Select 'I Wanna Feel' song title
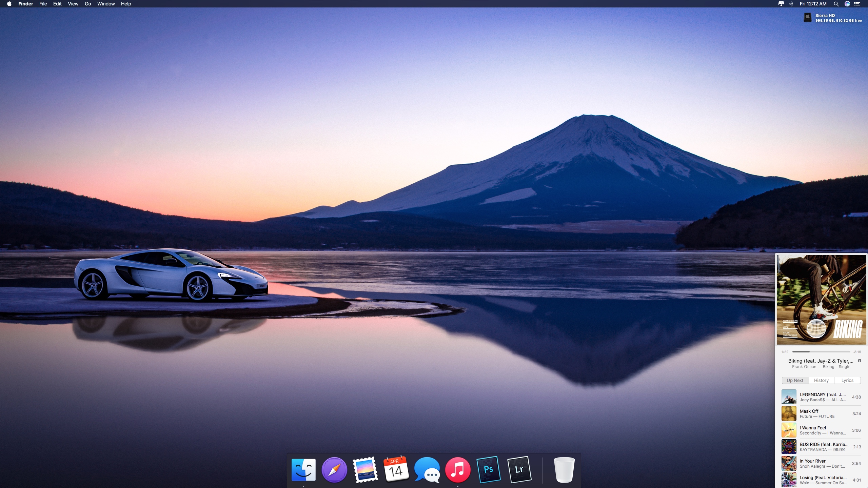Screen dimensions: 868x488 [x=813, y=428]
